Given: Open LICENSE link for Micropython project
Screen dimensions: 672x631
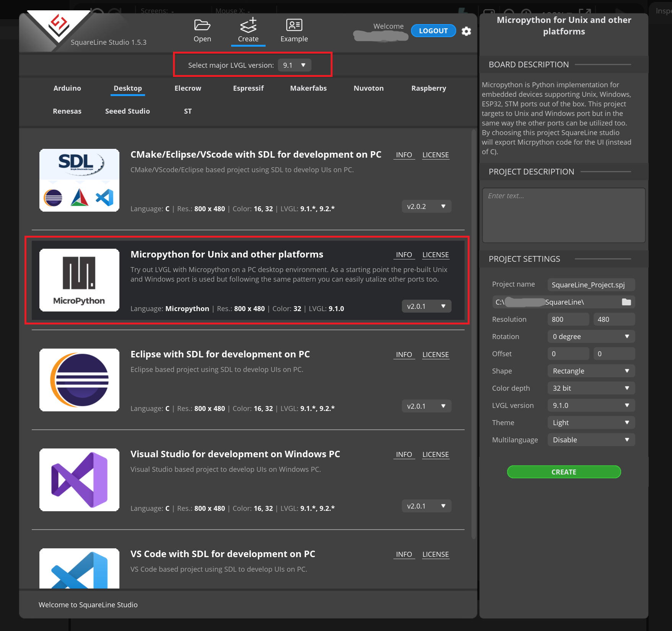Looking at the screenshot, I should click(x=435, y=255).
